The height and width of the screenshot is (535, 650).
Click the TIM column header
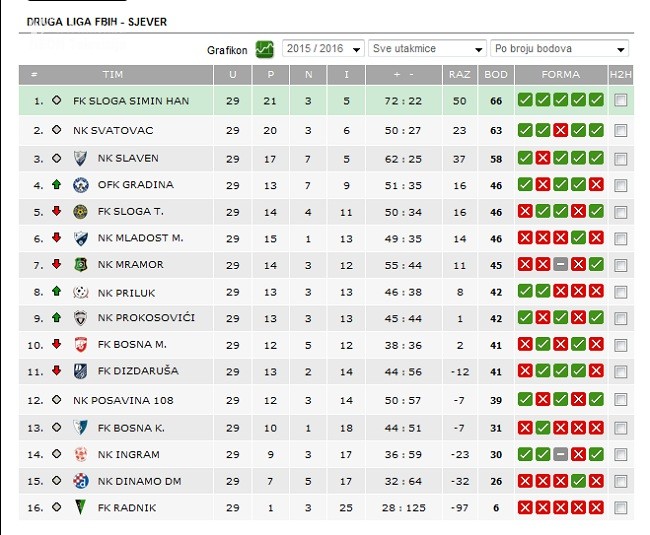point(113,75)
